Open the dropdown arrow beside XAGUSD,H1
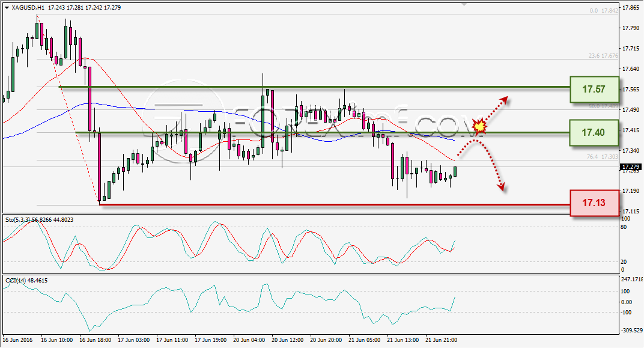644x348 pixels. pos(6,7)
